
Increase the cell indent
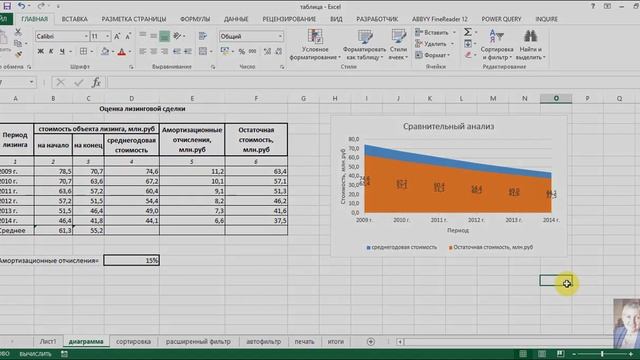click(188, 51)
